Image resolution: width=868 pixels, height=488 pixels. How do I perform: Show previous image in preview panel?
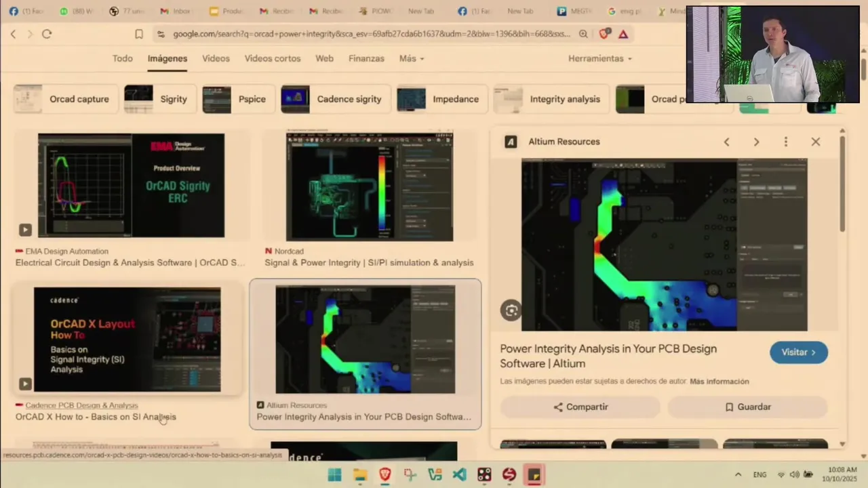pos(726,142)
